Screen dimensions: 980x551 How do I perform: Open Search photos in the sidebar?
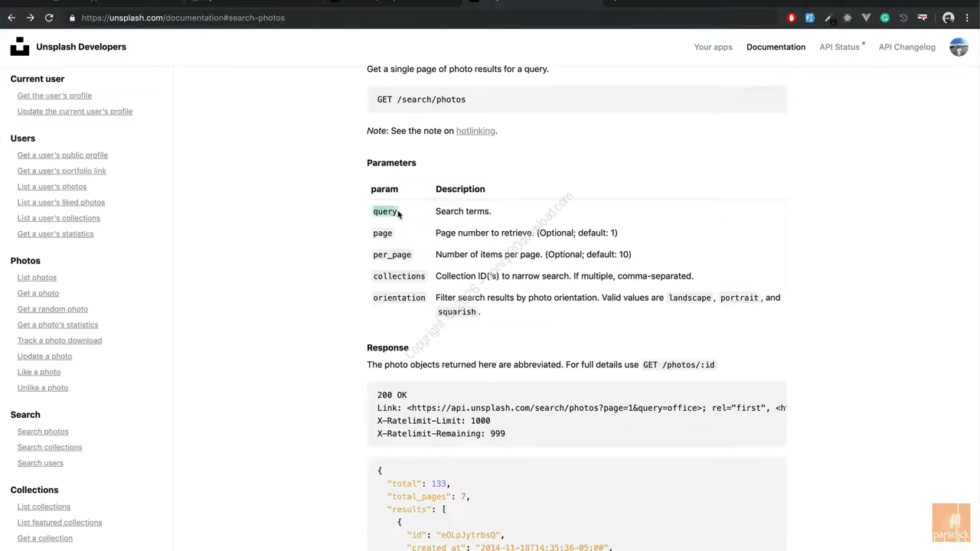point(43,432)
